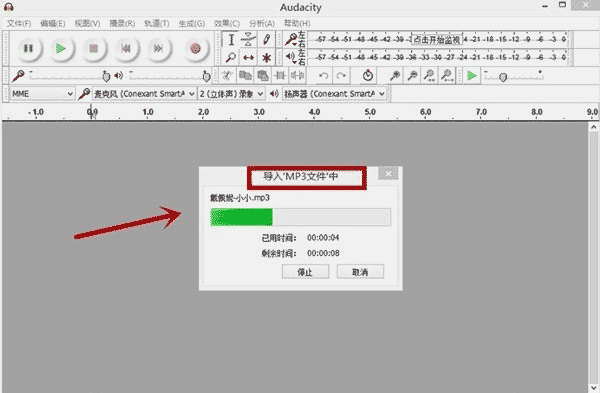The width and height of the screenshot is (600, 393).
Task: Open the 播录(R) Transport menu
Action: pyautogui.click(x=122, y=23)
